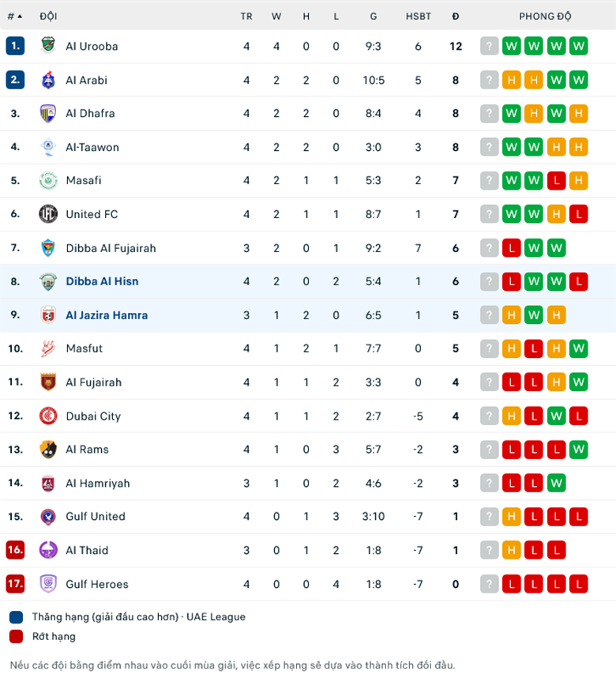Click the Masfut team crest

coord(48,348)
